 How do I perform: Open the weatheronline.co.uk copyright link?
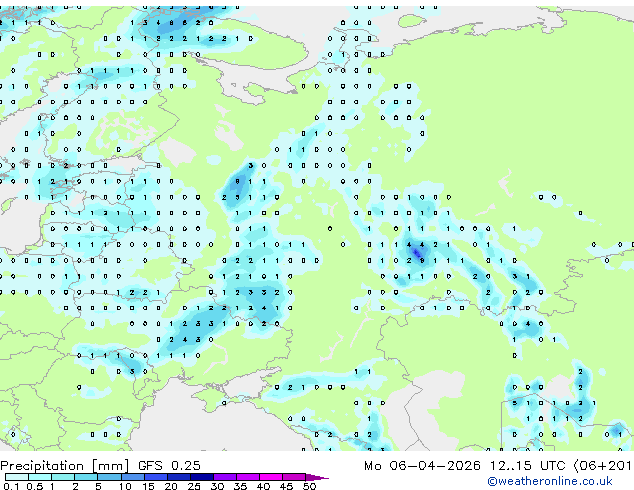(x=549, y=481)
